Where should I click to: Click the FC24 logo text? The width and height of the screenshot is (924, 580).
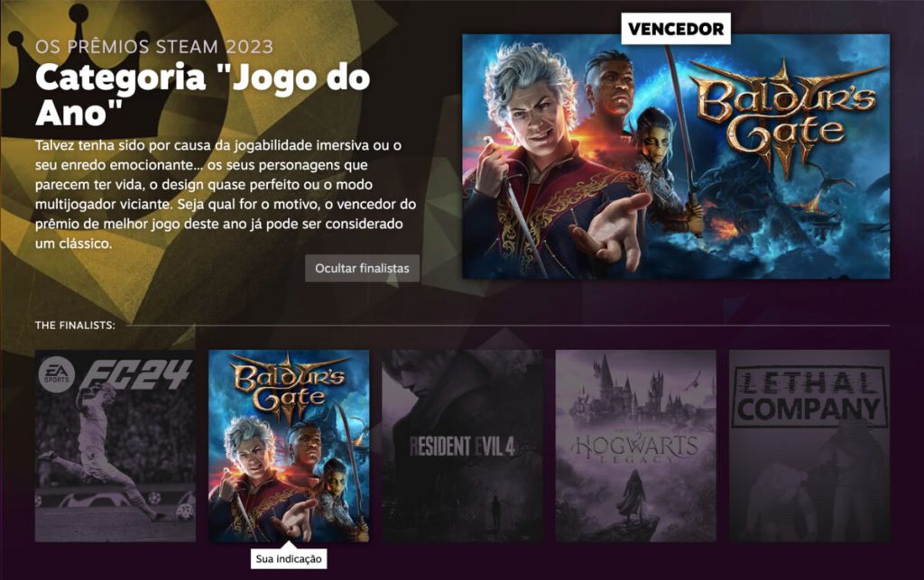[x=135, y=374]
